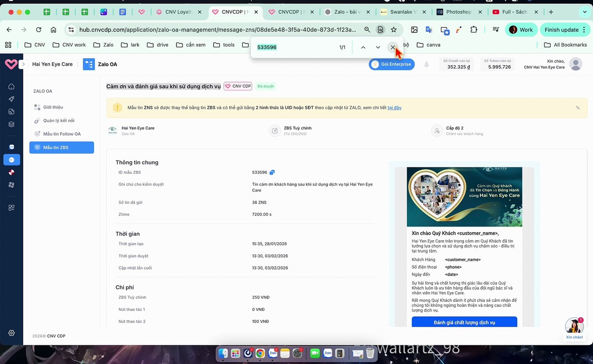Click the ZBS Tuỳ chỉnh edit icon
593x364 pixels.
click(275, 130)
